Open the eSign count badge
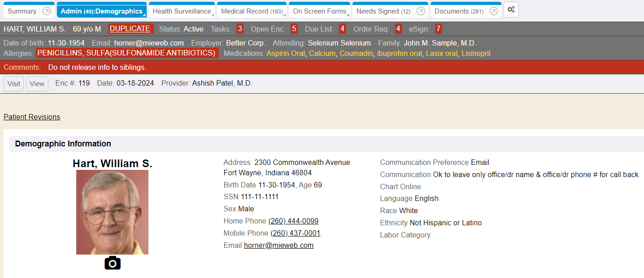 (x=438, y=29)
